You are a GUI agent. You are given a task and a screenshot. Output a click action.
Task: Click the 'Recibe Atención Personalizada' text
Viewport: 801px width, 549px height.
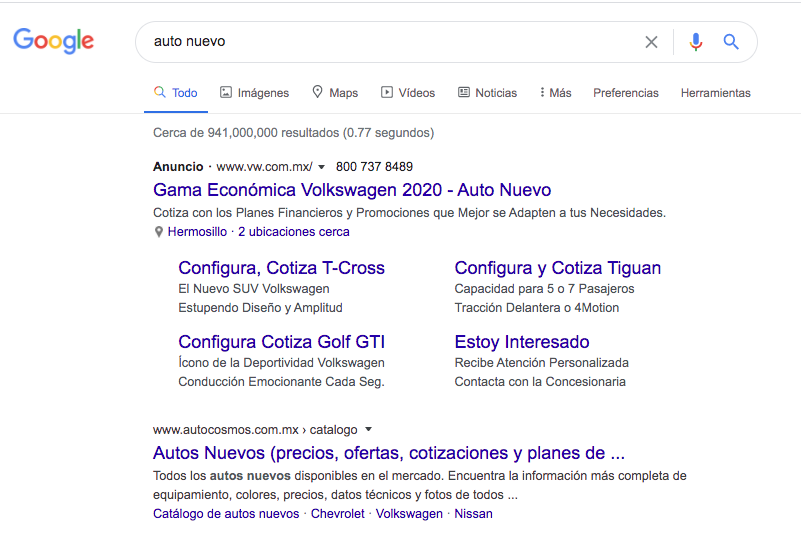pos(541,363)
